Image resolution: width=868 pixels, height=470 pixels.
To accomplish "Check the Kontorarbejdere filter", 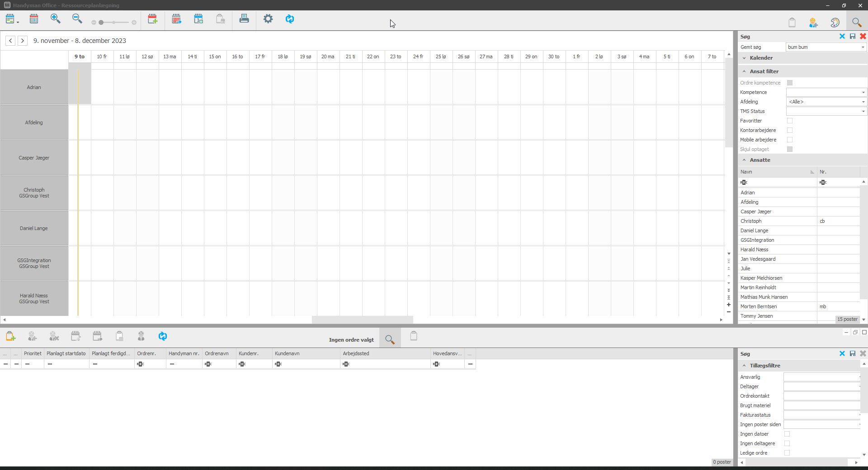I will point(790,130).
